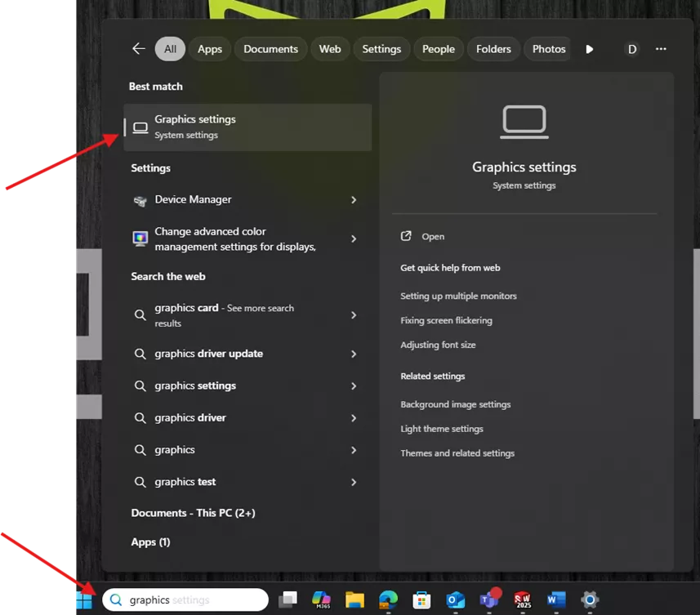Screen dimensions: 700x615
Task: Click the arrow showing more search filters
Action: pyautogui.click(x=590, y=48)
